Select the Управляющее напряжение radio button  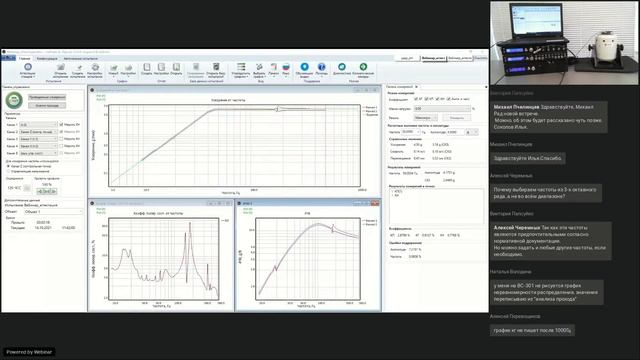point(8,171)
